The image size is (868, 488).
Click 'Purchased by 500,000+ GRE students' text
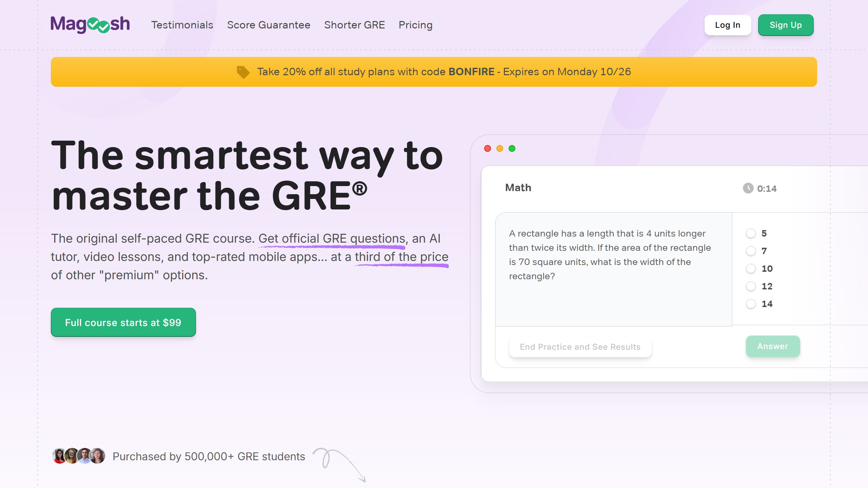(209, 456)
